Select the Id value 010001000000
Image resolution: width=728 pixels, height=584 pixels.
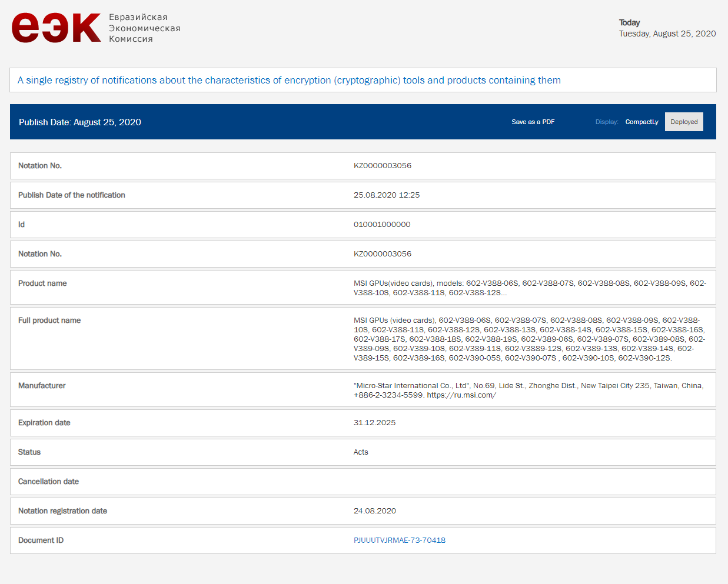[382, 225]
